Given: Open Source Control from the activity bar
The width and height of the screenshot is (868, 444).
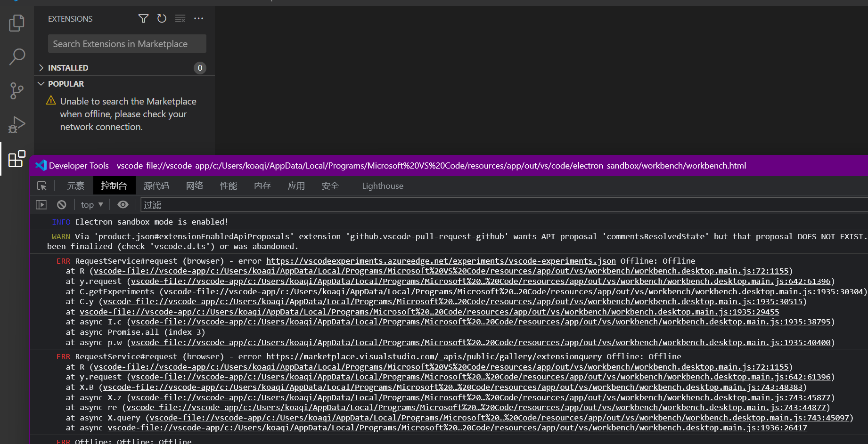Looking at the screenshot, I should click(16, 90).
